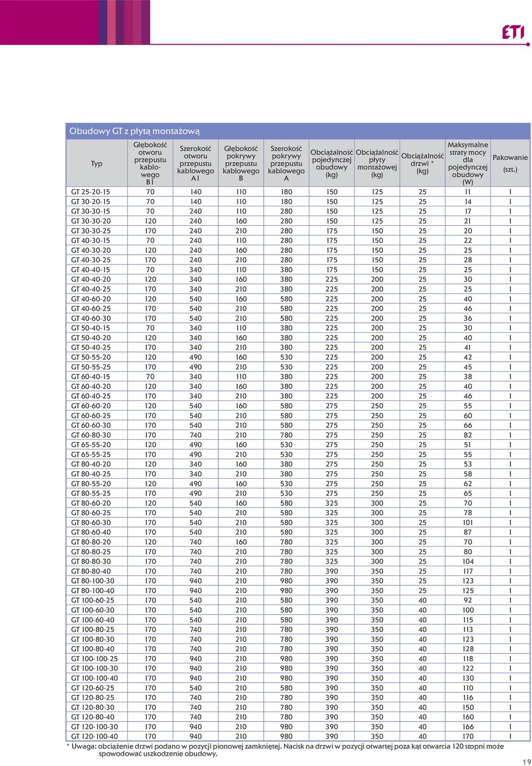Select row label 'GT 80-80-30'
Screen dimensions: 532x766
pos(91,561)
